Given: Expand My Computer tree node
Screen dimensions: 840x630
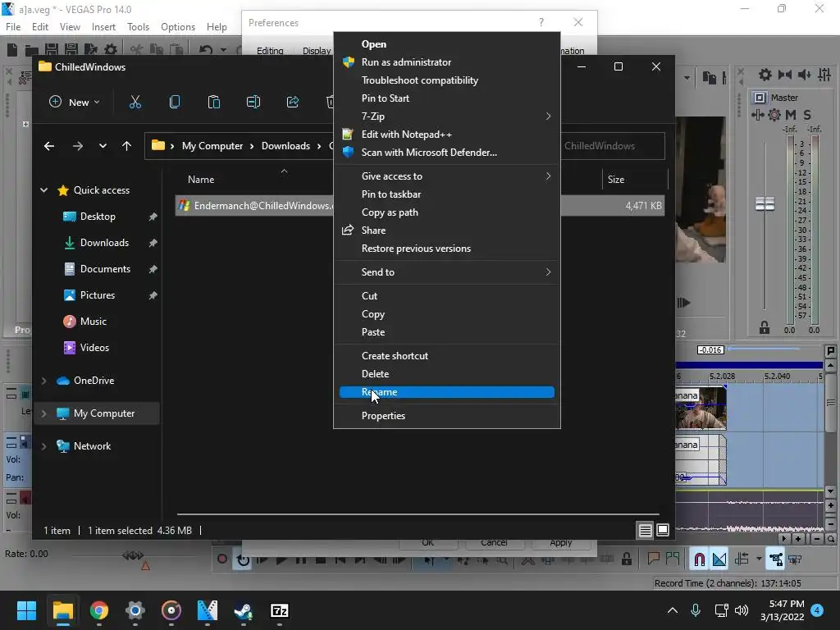Looking at the screenshot, I should [44, 413].
